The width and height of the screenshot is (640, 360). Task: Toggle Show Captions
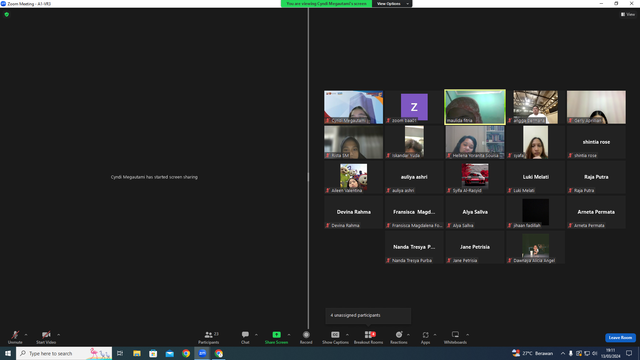[336, 337]
